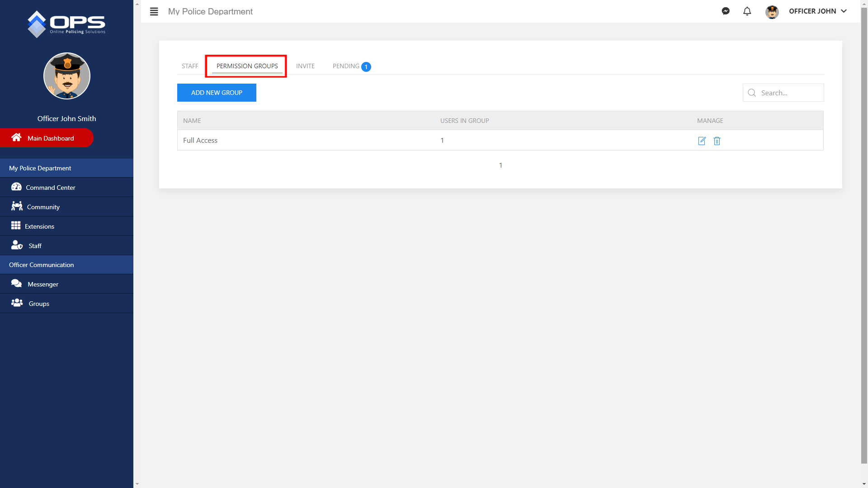
Task: Switch to the Invite tab
Action: point(305,66)
